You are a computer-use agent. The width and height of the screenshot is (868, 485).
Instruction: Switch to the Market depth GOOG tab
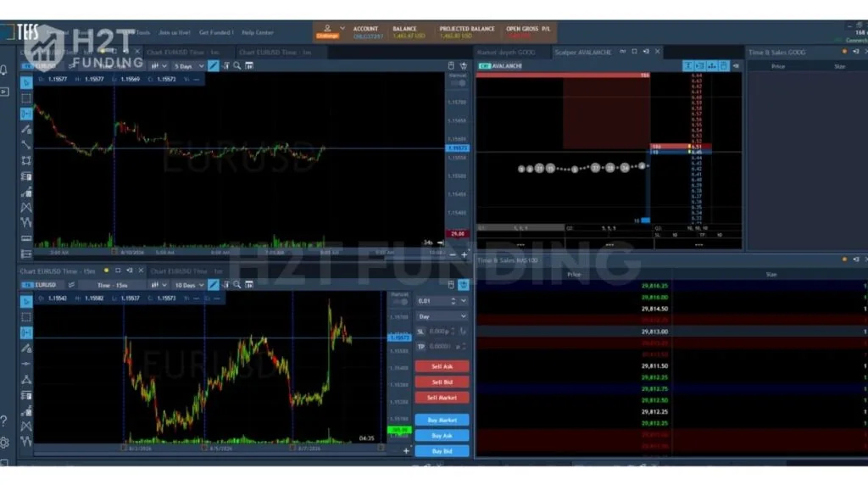pyautogui.click(x=506, y=52)
